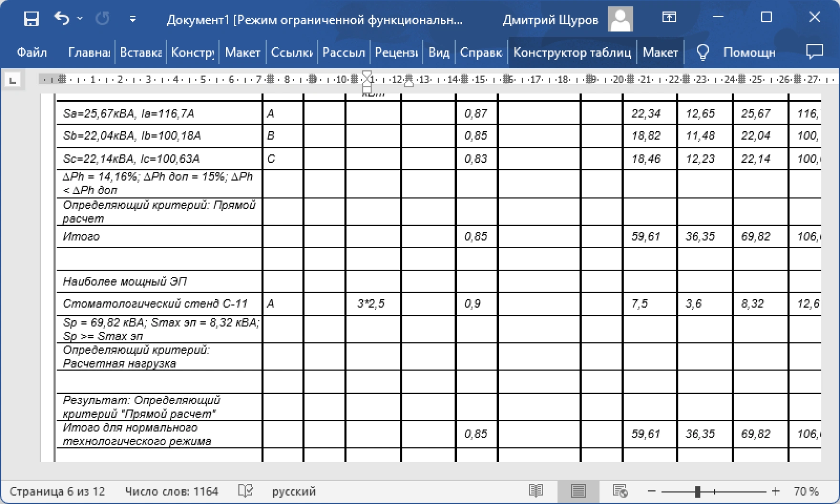
Task: Open the Файл menu
Action: (32, 52)
